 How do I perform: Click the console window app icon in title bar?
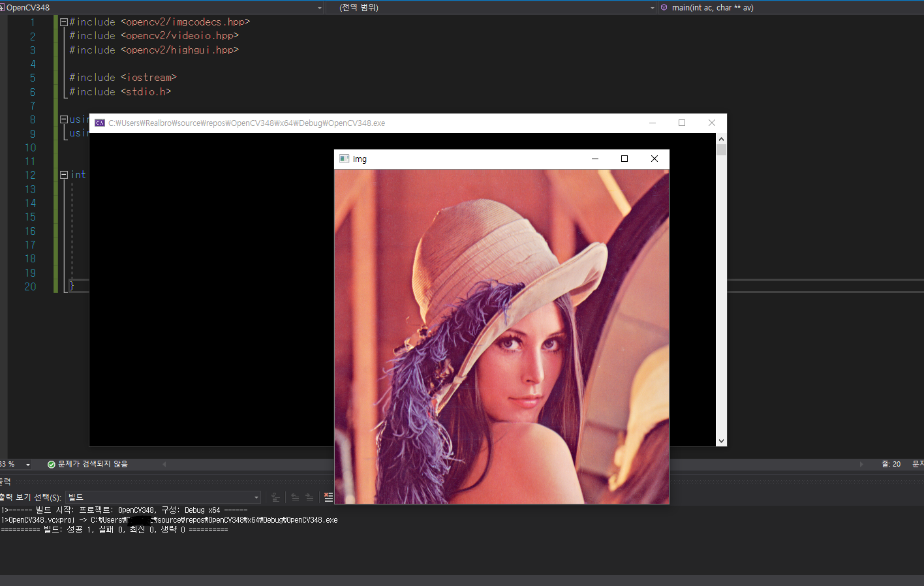[100, 123]
